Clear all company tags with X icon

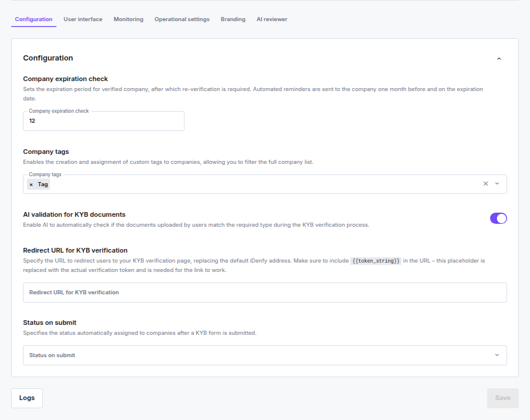click(x=485, y=184)
